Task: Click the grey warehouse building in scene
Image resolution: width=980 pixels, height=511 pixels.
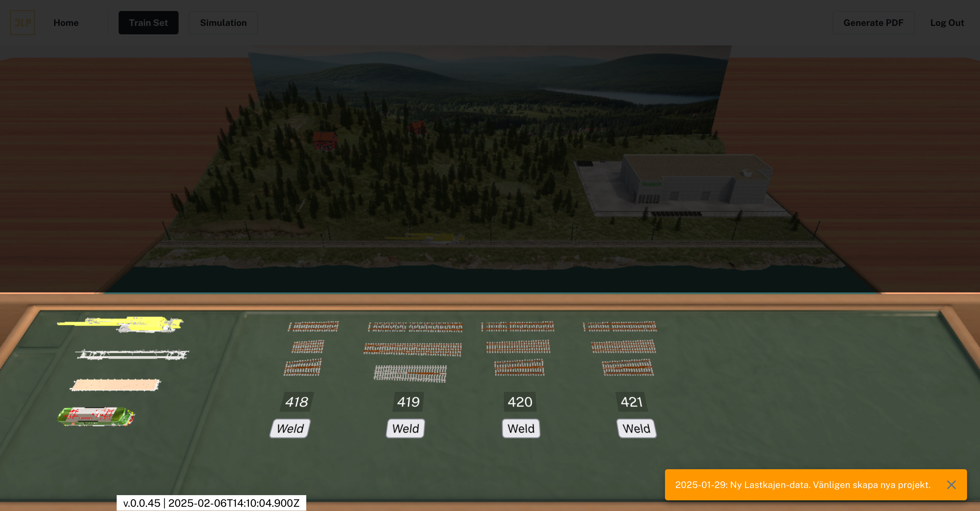Action: pos(696,179)
